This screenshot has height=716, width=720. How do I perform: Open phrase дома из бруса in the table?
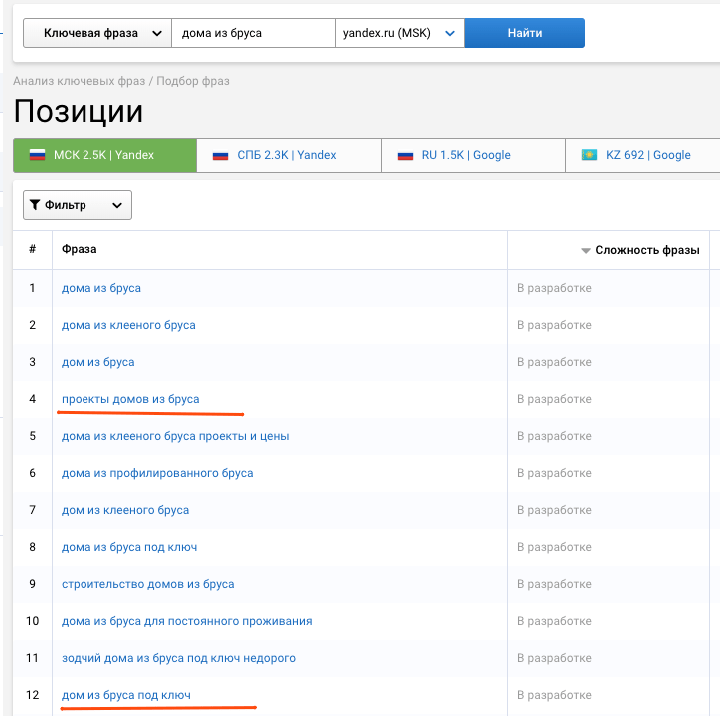point(101,288)
